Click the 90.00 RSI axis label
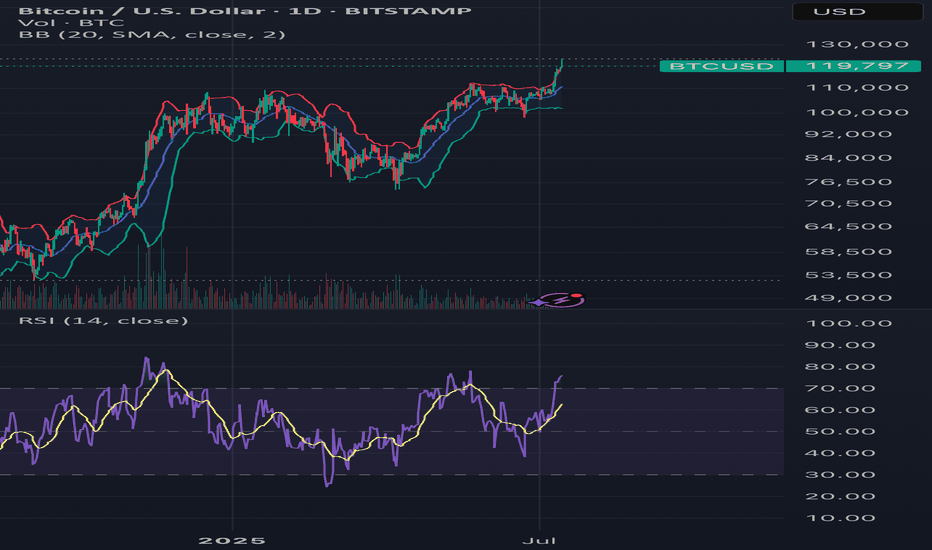932x550 pixels. click(x=840, y=345)
